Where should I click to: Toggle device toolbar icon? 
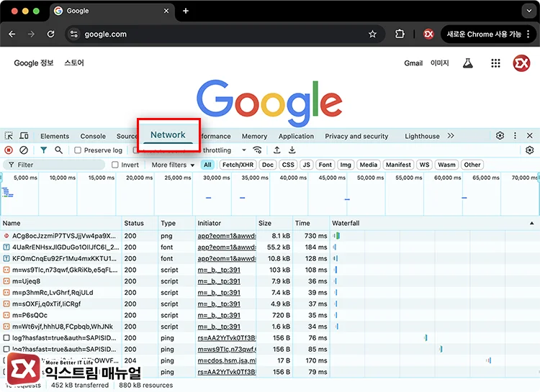[24, 136]
